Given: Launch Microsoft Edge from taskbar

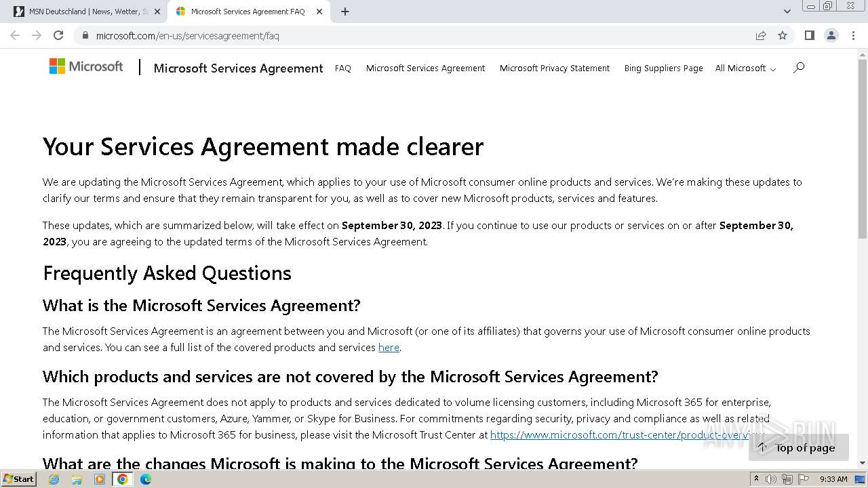Looking at the screenshot, I should (146, 479).
